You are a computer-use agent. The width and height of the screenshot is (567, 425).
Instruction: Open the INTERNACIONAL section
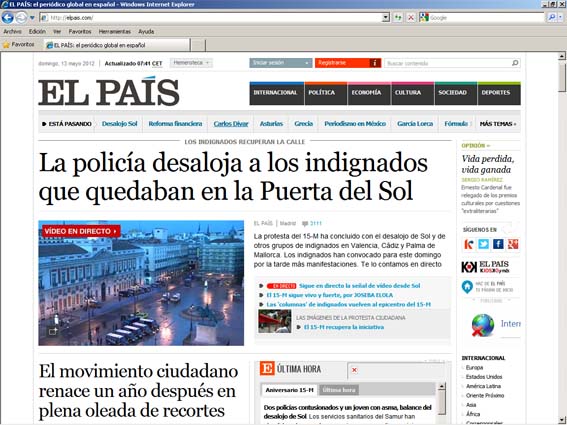[x=277, y=93]
